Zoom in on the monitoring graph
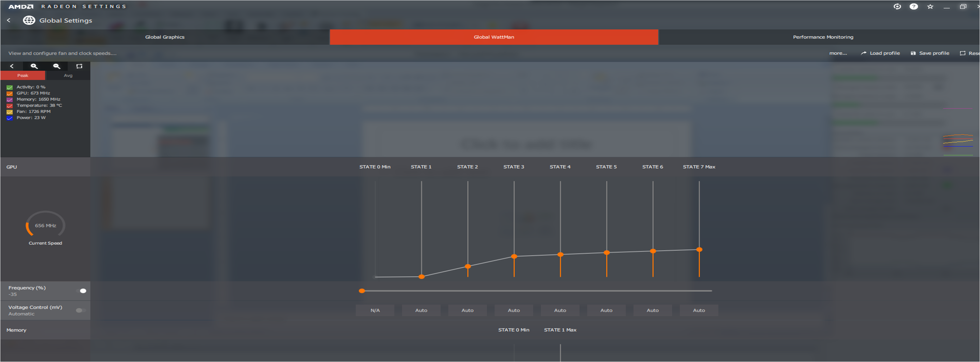Viewport: 980px width, 362px height. click(34, 66)
